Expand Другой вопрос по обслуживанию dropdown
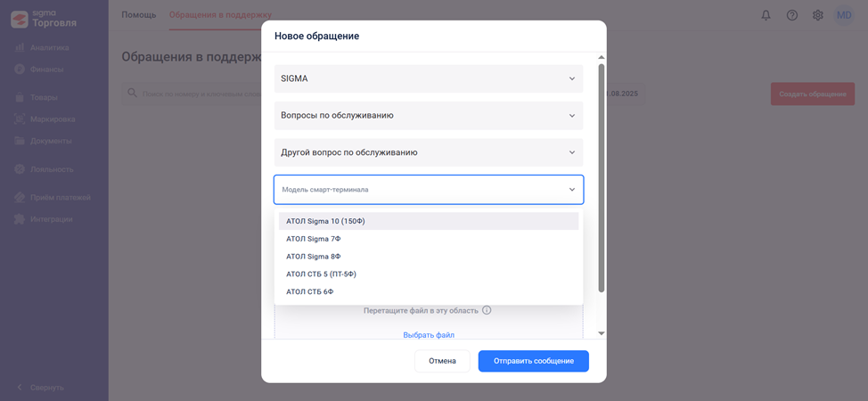This screenshot has width=868, height=401. tap(429, 152)
